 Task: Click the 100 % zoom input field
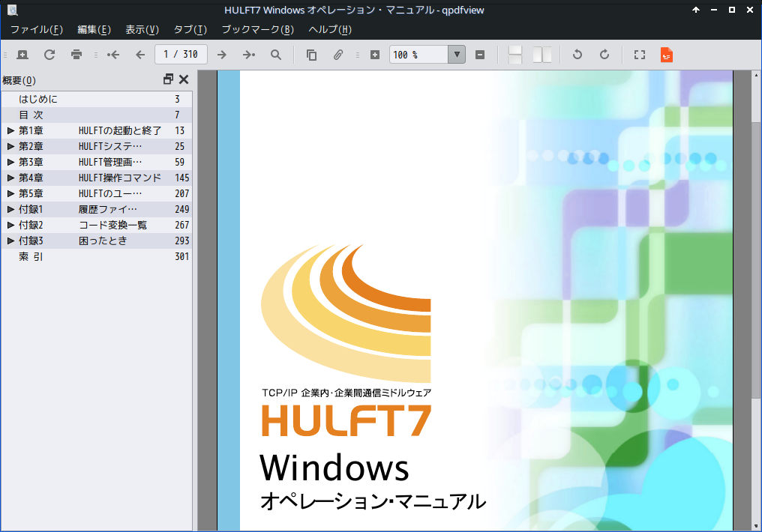coord(418,55)
